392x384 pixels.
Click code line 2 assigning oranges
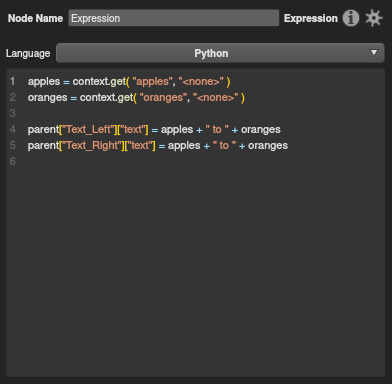click(136, 97)
